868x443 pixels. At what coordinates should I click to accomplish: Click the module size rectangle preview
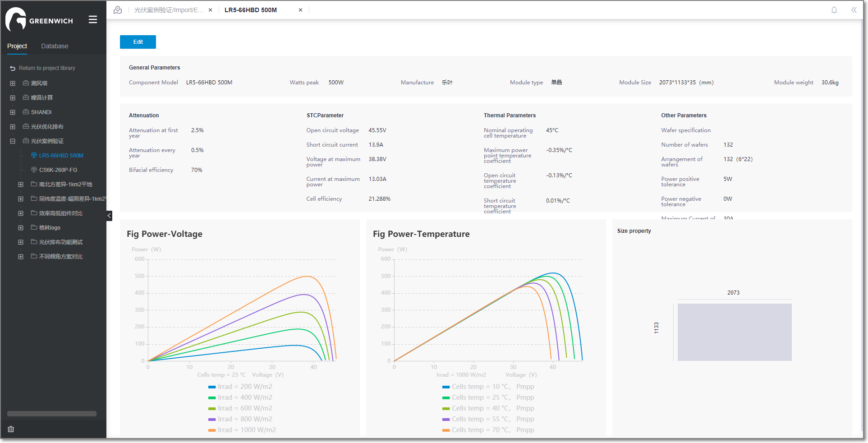click(735, 332)
